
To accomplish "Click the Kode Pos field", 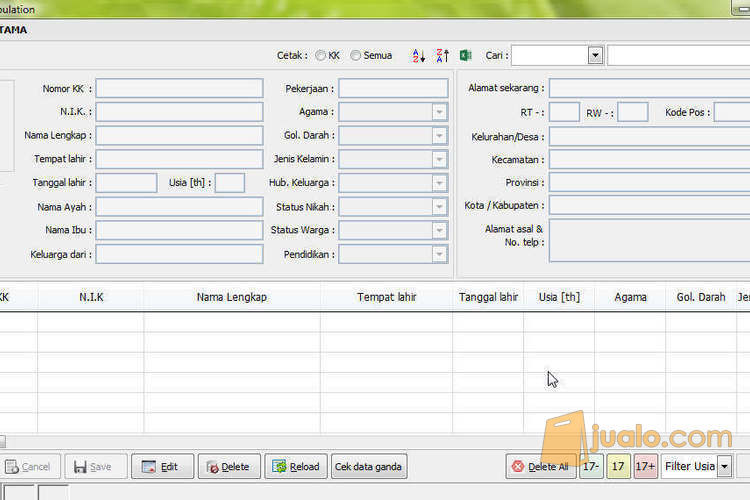I will click(x=732, y=112).
